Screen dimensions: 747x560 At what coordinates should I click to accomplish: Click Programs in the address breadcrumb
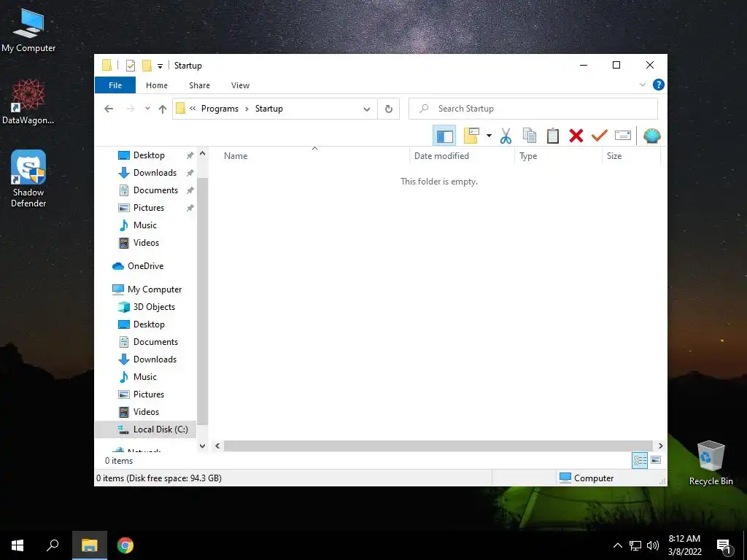[220, 109]
